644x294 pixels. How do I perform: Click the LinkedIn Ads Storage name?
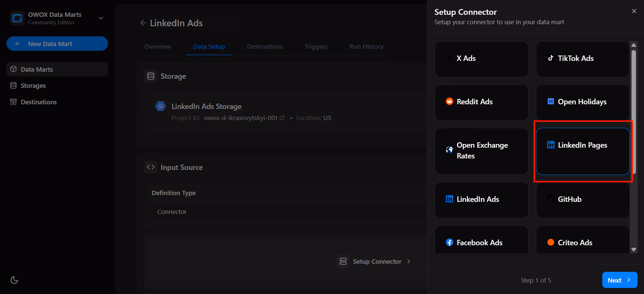click(x=207, y=106)
